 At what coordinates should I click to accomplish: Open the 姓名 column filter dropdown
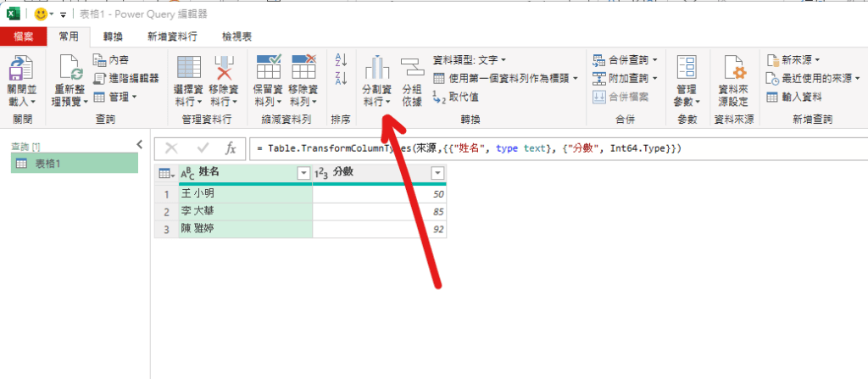[303, 173]
